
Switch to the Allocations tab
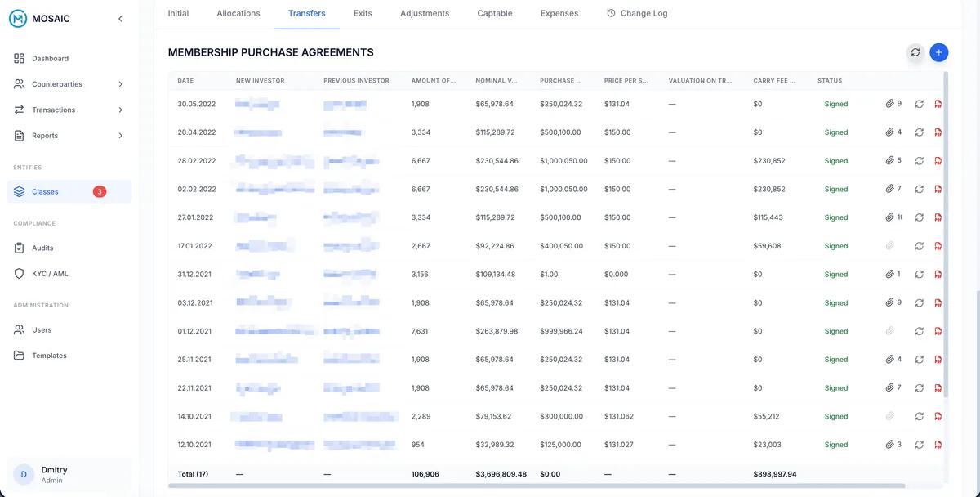(238, 13)
